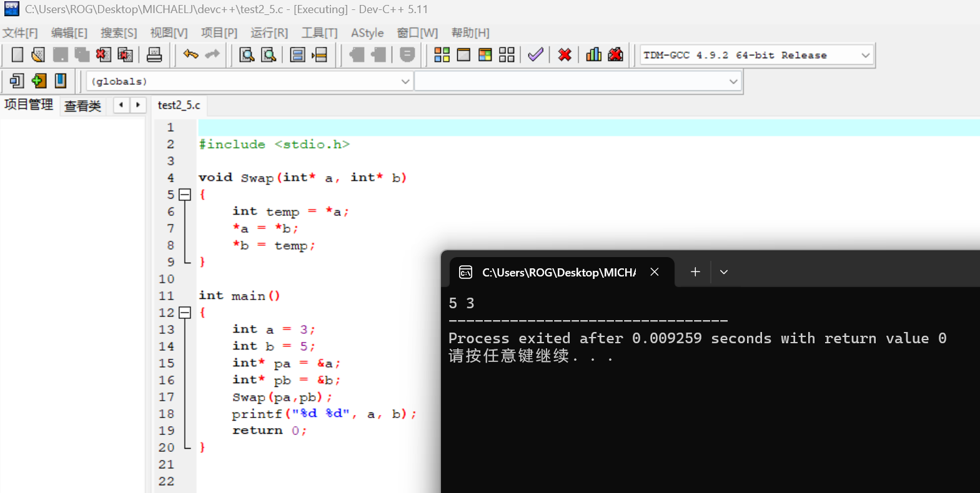Click the Debug checkmark icon
980x493 pixels.
coord(535,55)
